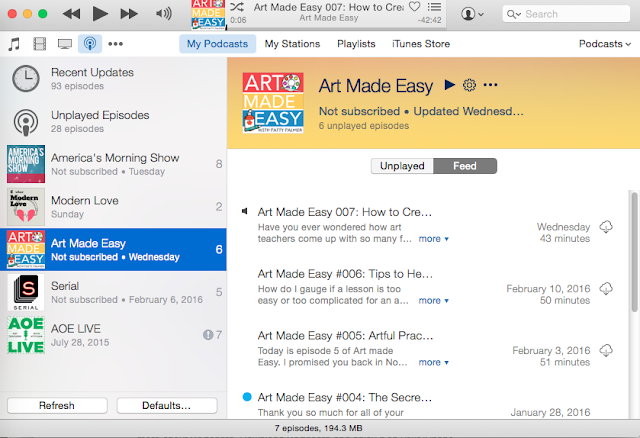Click into the Search field

tap(566, 14)
